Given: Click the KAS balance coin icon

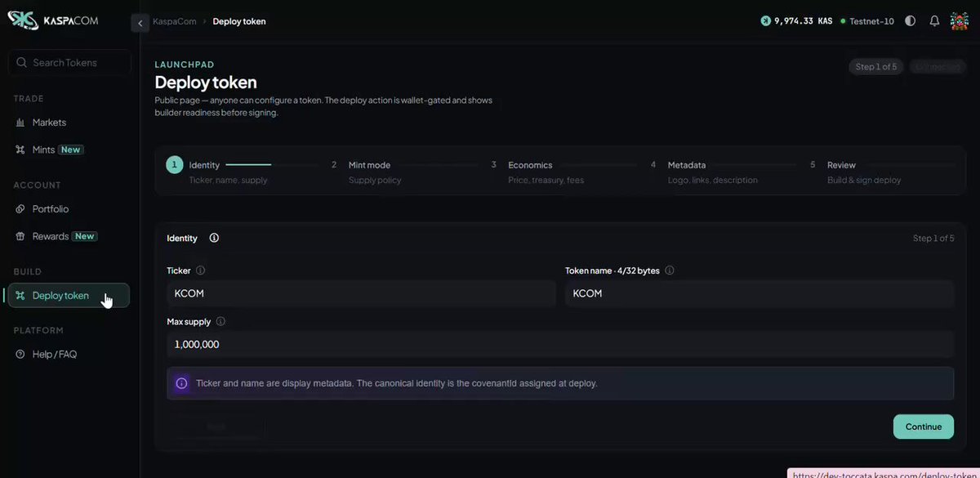Looking at the screenshot, I should pos(766,21).
